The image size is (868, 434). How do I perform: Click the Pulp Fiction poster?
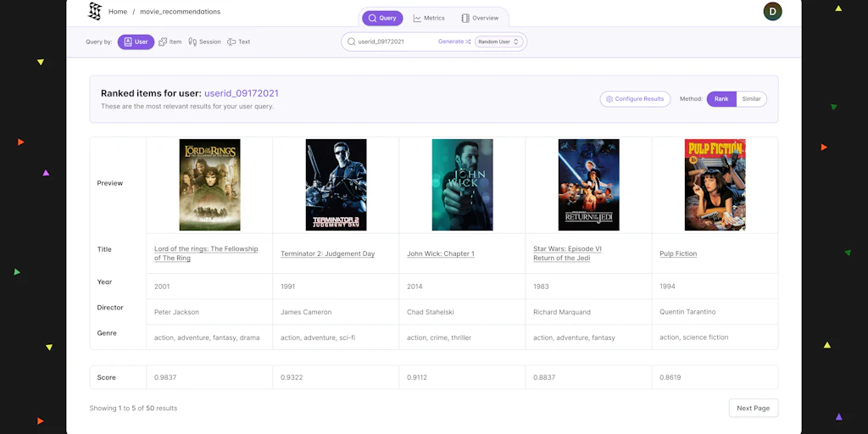coord(715,185)
